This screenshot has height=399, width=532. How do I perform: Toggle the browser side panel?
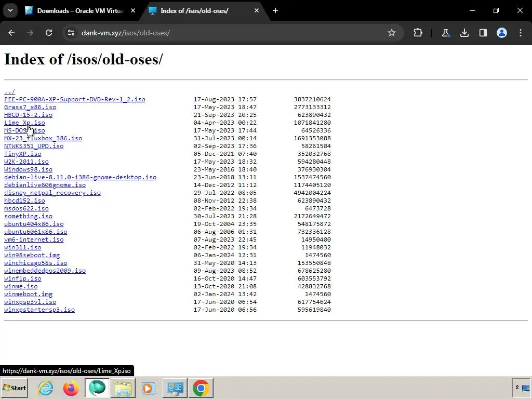coord(483,33)
